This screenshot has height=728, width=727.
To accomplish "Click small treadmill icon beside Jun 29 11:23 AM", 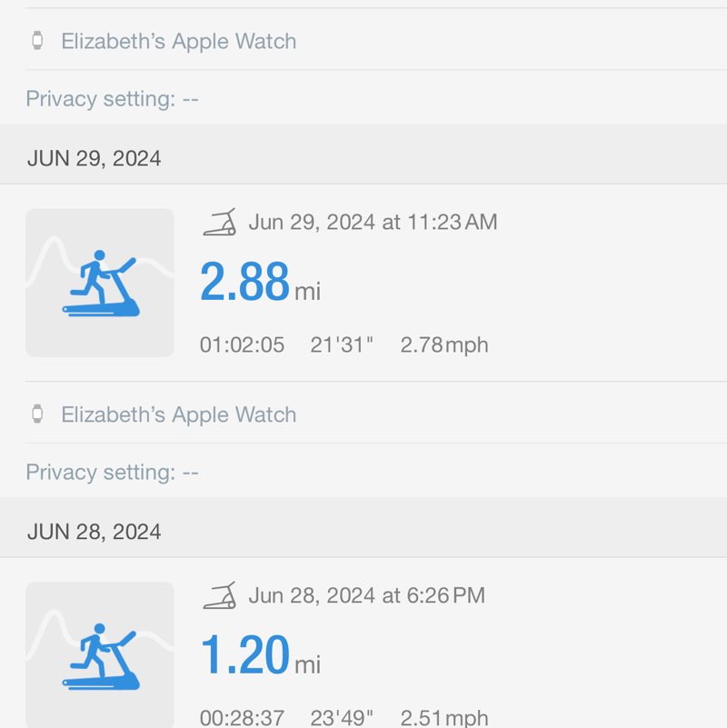I will 220,222.
